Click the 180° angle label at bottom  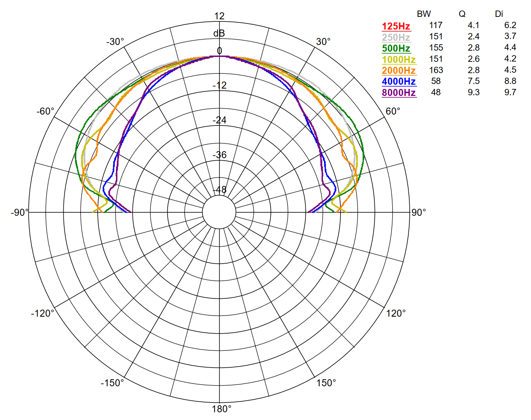pyautogui.click(x=221, y=409)
